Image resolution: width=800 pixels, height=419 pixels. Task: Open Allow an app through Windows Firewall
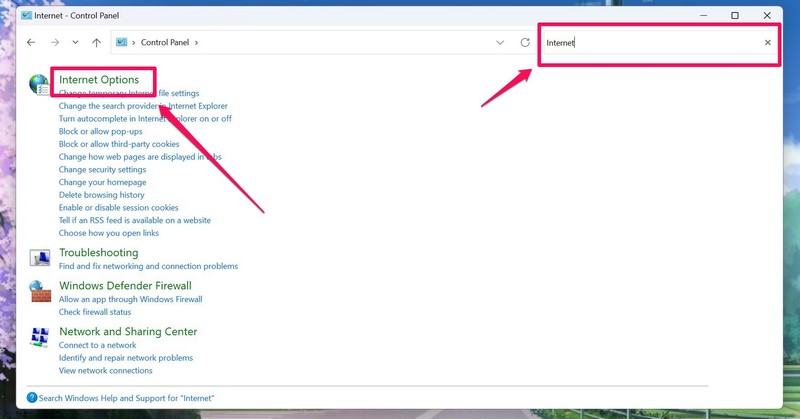click(130, 299)
